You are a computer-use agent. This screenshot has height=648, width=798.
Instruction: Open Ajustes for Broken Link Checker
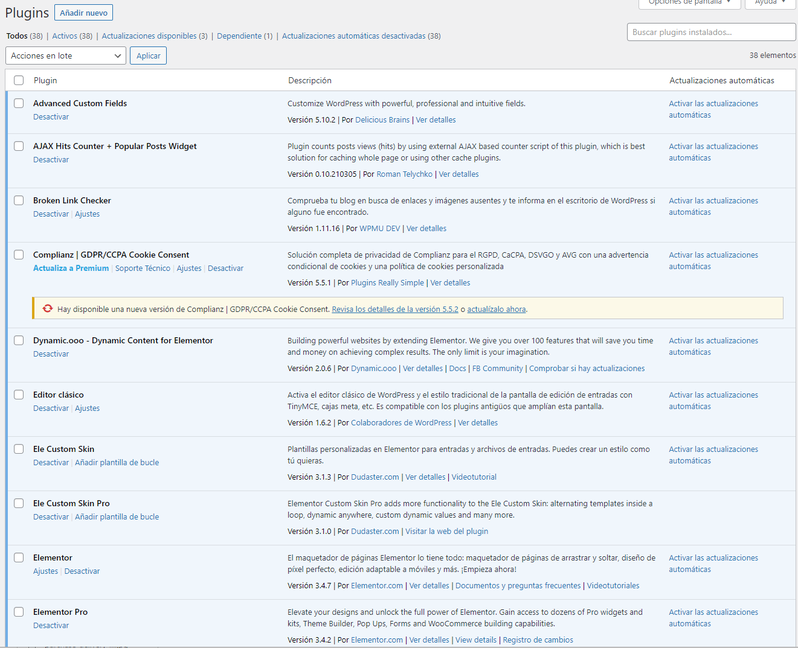pos(88,214)
